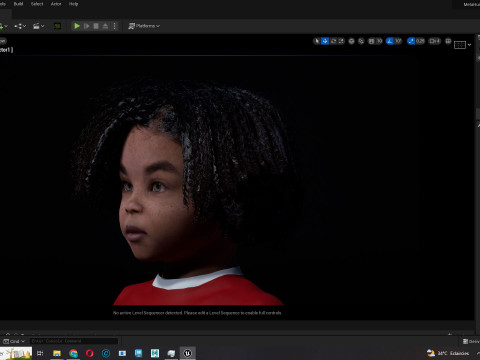Open scale snap value 0.25
Image resolution: width=480 pixels, height=360 pixels.
[420, 41]
